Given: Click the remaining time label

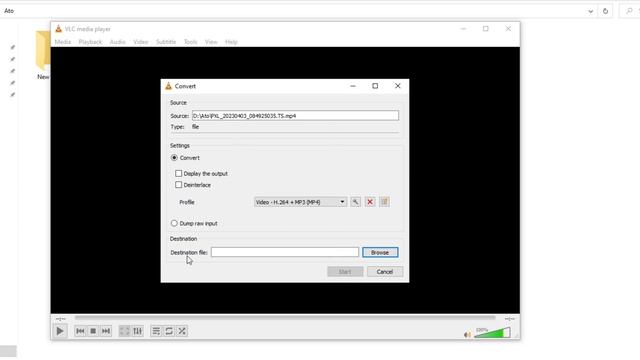Looking at the screenshot, I should pos(509,319).
